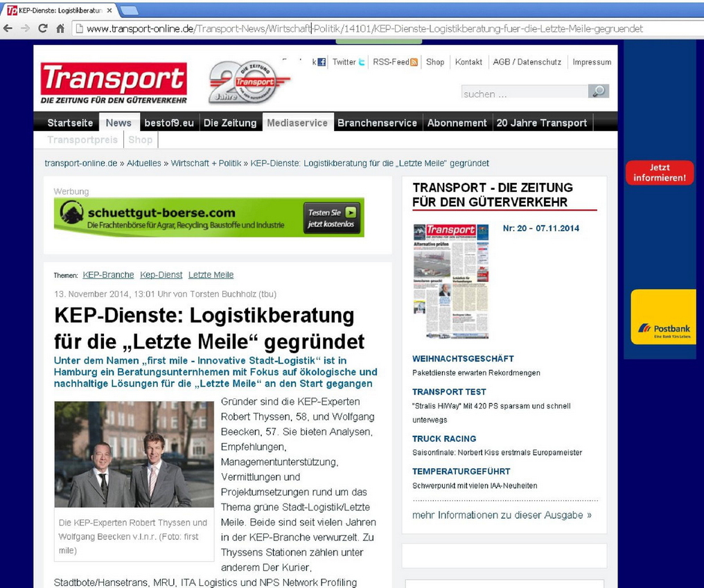Open Mediaservice navigation item
Viewport: 704px width, 588px height.
[297, 123]
